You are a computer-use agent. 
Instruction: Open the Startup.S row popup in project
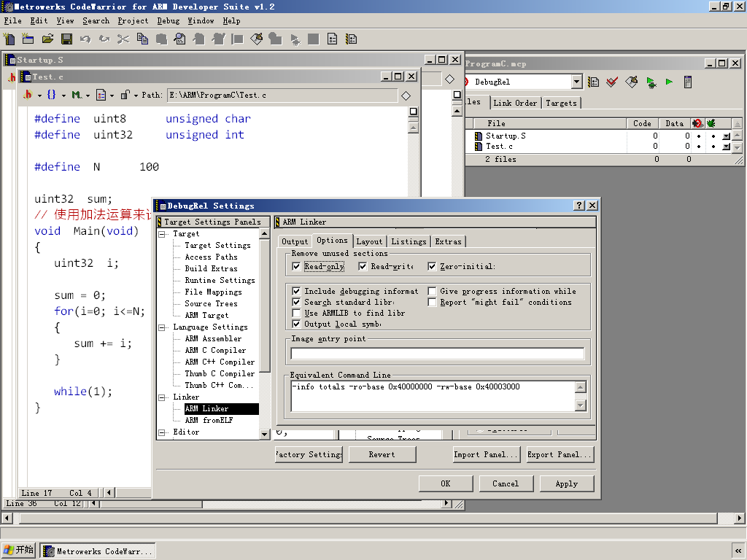[726, 136]
